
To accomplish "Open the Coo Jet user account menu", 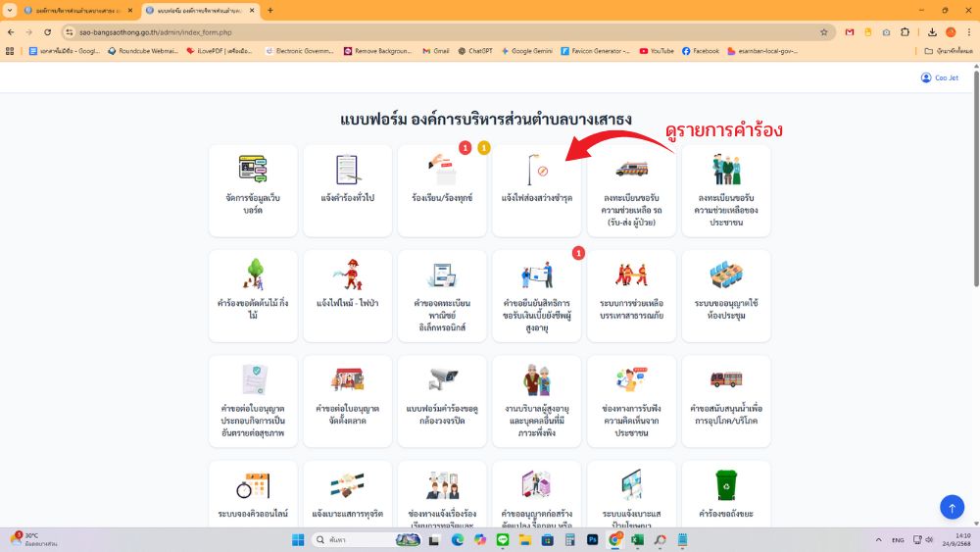I will point(939,77).
